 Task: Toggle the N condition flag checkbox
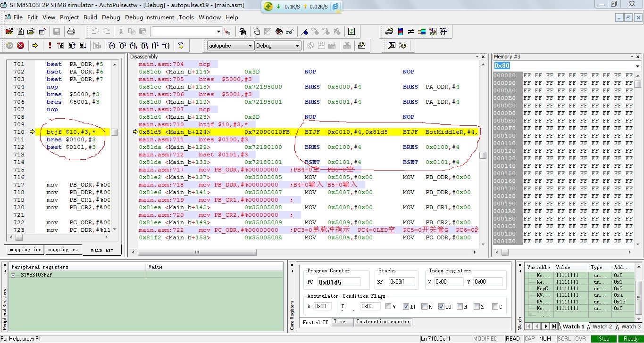tap(460, 307)
